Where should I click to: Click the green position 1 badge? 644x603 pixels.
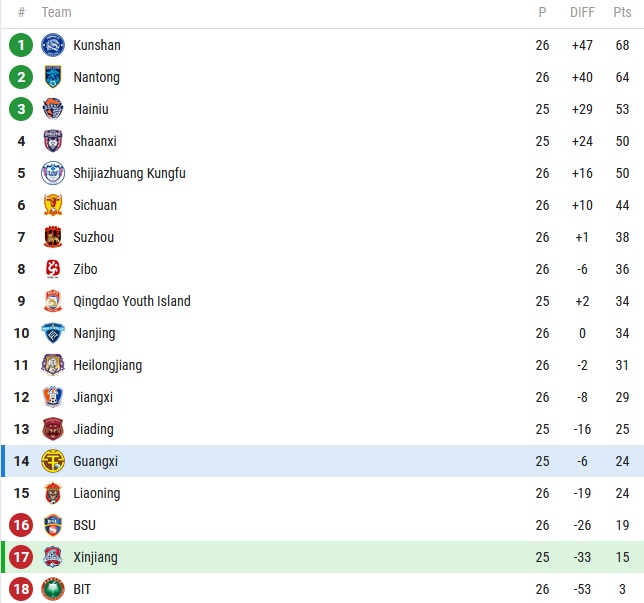21,45
